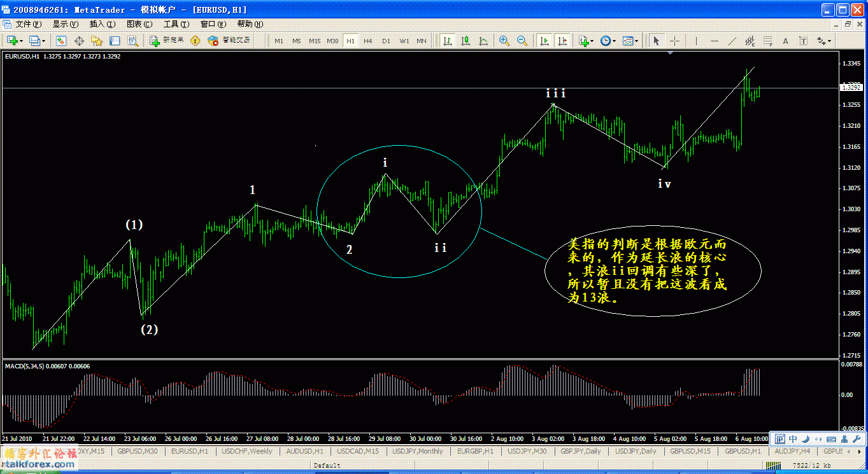Switch chart to candlestick mode
868x474 pixels.
click(466, 41)
